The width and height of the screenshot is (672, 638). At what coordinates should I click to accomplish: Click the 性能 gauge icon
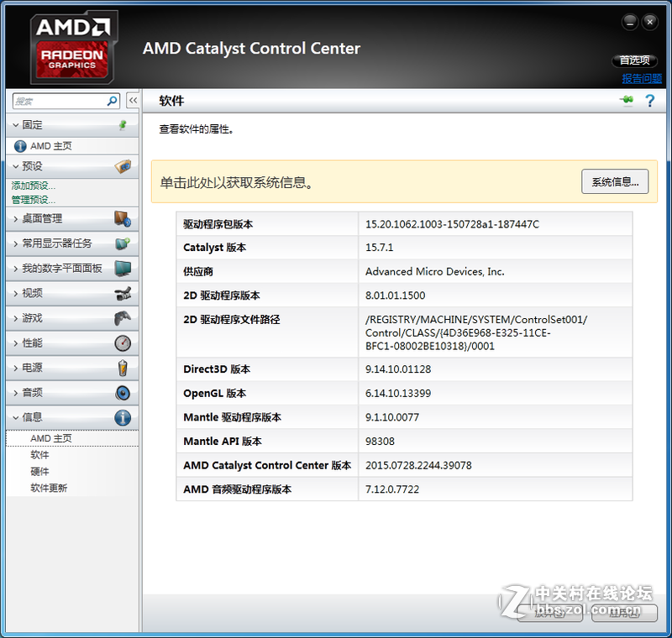[123, 343]
